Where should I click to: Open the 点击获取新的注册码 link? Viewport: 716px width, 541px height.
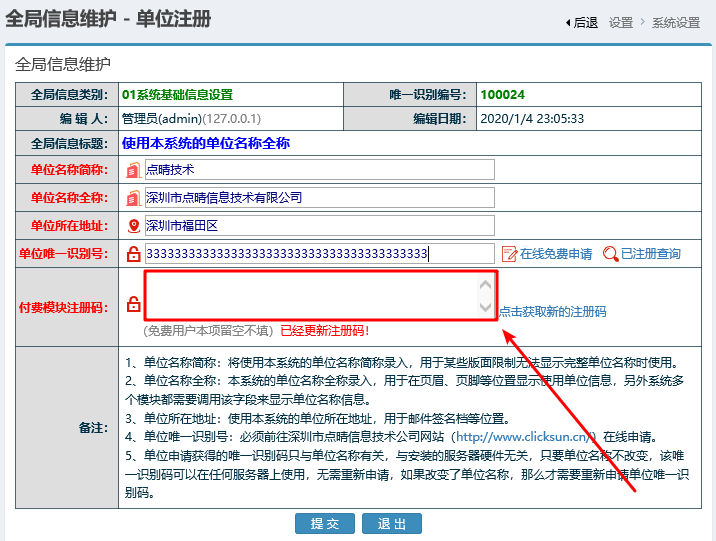(552, 312)
